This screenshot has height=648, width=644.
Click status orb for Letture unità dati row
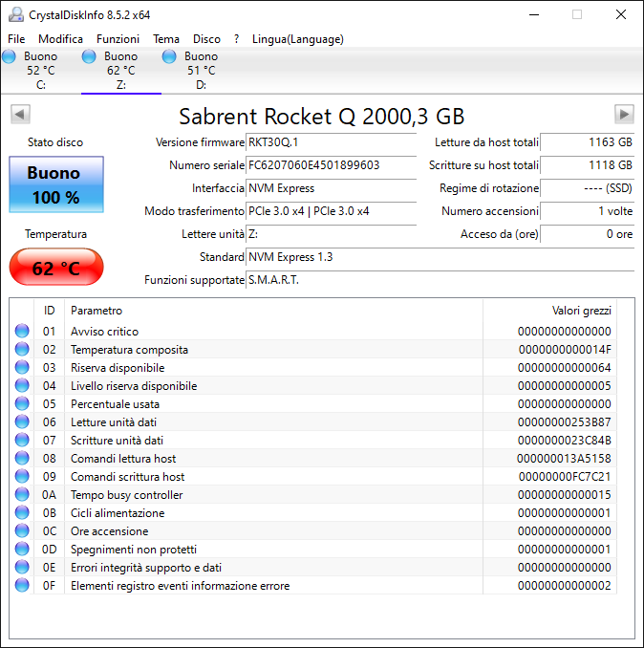tap(22, 421)
